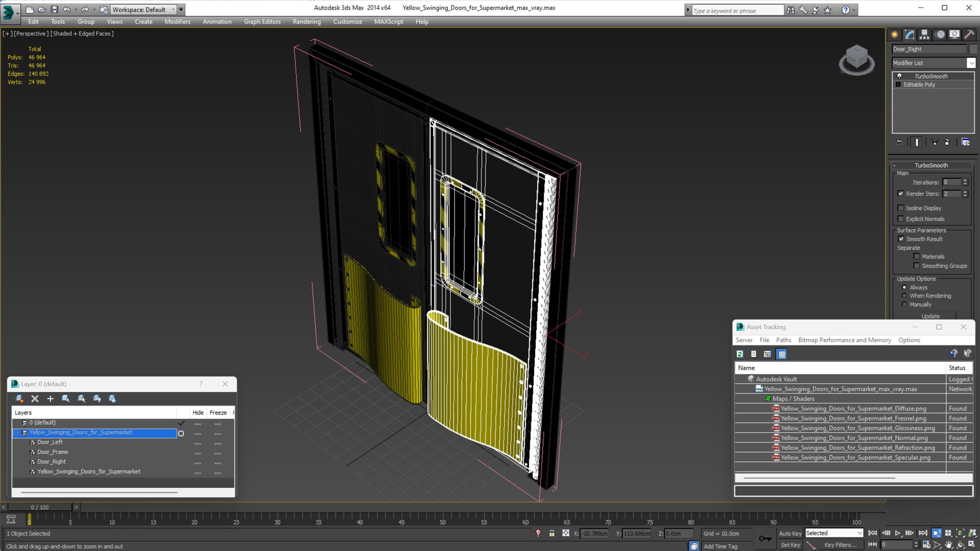Open the Hierarchy command panel tab

[924, 35]
